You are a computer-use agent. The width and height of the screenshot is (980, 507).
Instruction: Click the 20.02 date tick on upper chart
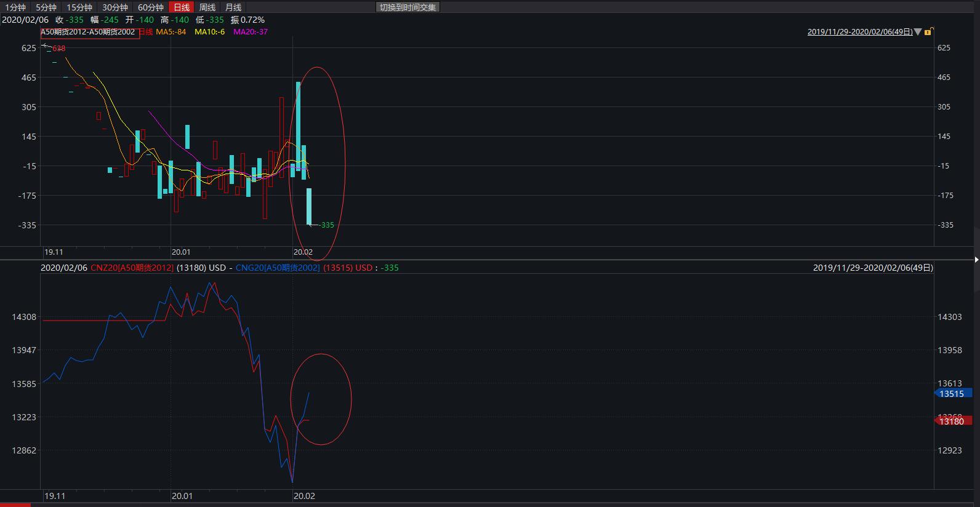303,252
